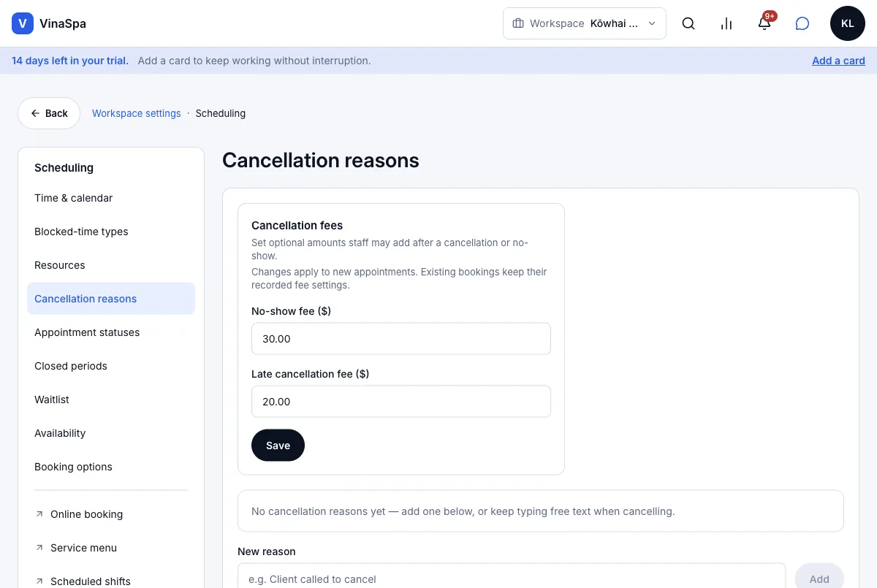Open Appointment statuses settings
Image resolution: width=877 pixels, height=588 pixels.
(x=111, y=332)
